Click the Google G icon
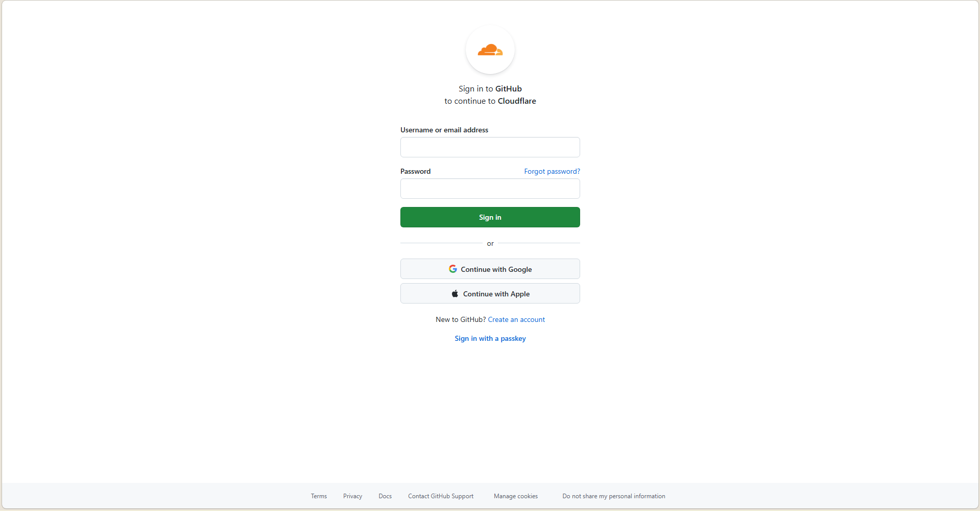 (452, 269)
